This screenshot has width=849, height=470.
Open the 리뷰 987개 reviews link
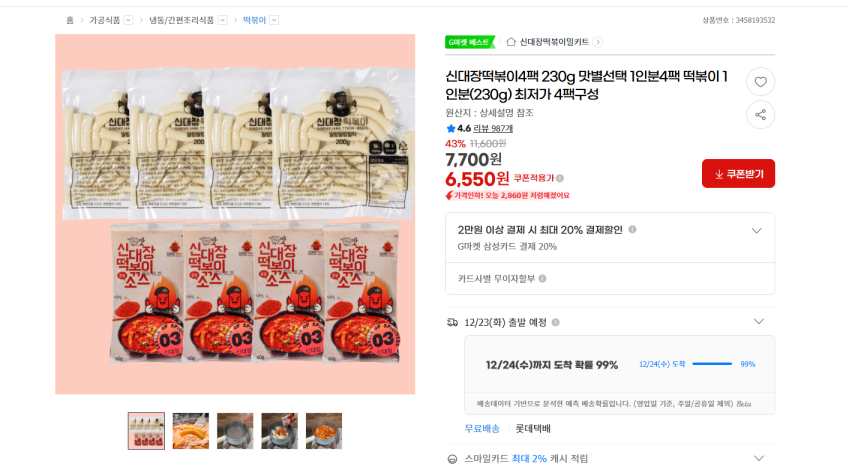(493, 128)
